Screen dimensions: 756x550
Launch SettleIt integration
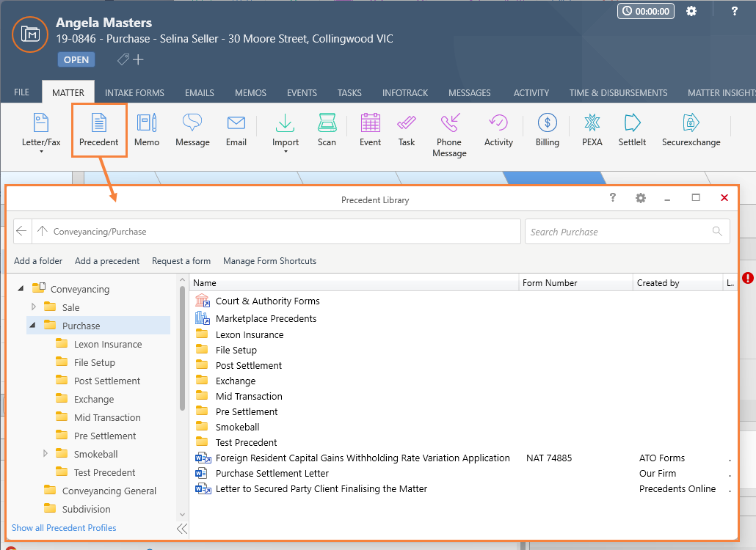pos(632,130)
